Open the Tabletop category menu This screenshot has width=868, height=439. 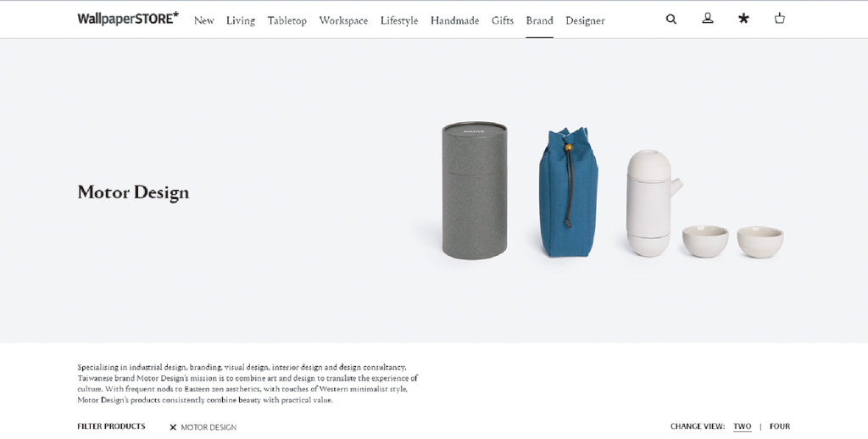287,20
